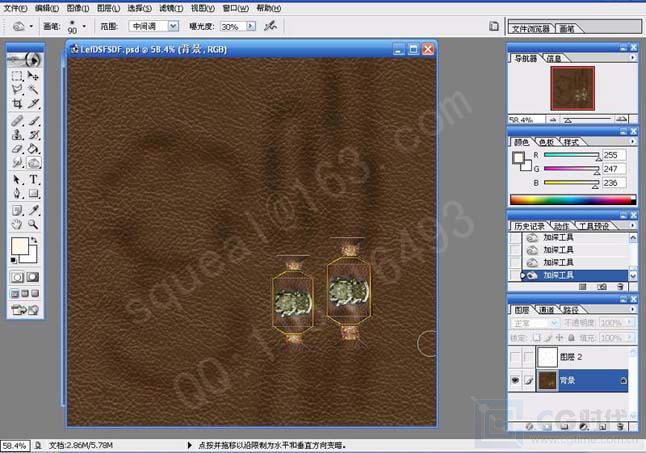Viewport: 646px width, 453px height.
Task: Switch to the 通道 Channels tab
Action: (x=547, y=310)
